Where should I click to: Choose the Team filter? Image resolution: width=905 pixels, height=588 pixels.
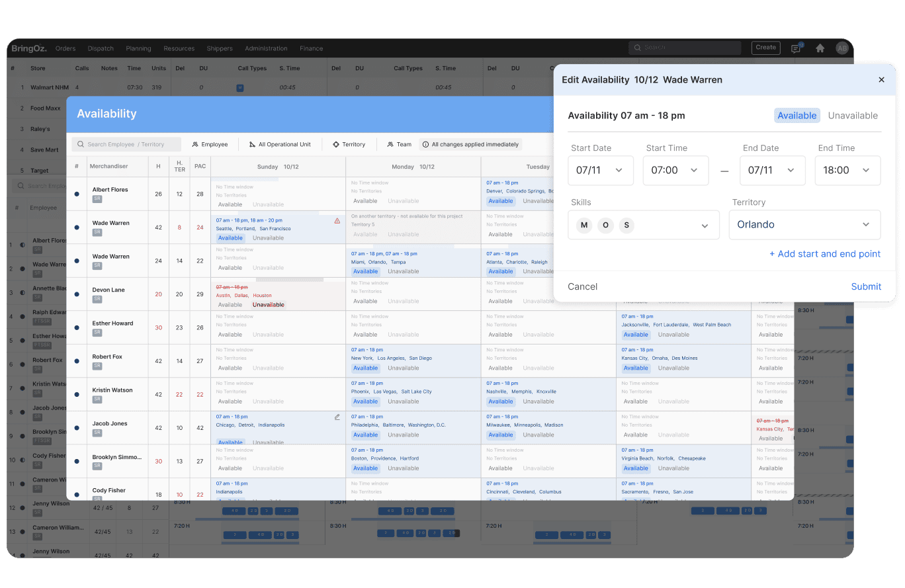(x=400, y=144)
